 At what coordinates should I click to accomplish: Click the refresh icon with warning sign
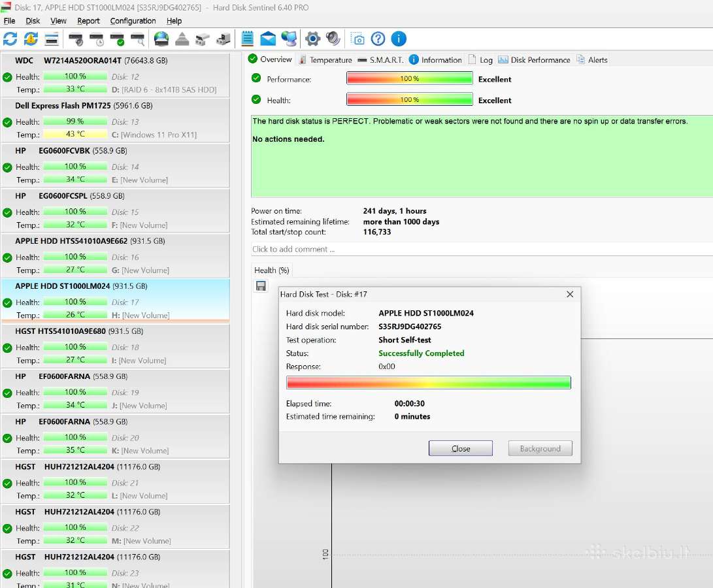coord(31,39)
